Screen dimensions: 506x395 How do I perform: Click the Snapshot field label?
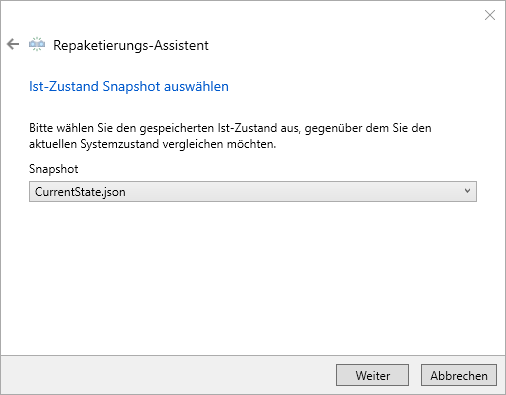click(53, 169)
